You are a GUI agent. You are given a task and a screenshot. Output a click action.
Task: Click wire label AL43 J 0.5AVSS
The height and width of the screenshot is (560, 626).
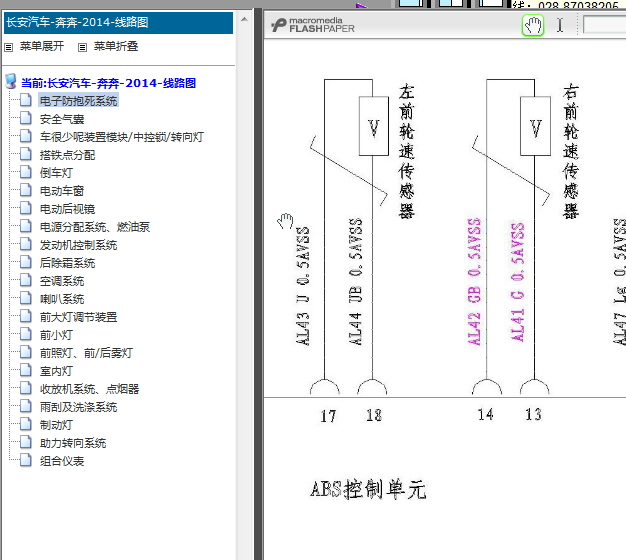pyautogui.click(x=303, y=286)
